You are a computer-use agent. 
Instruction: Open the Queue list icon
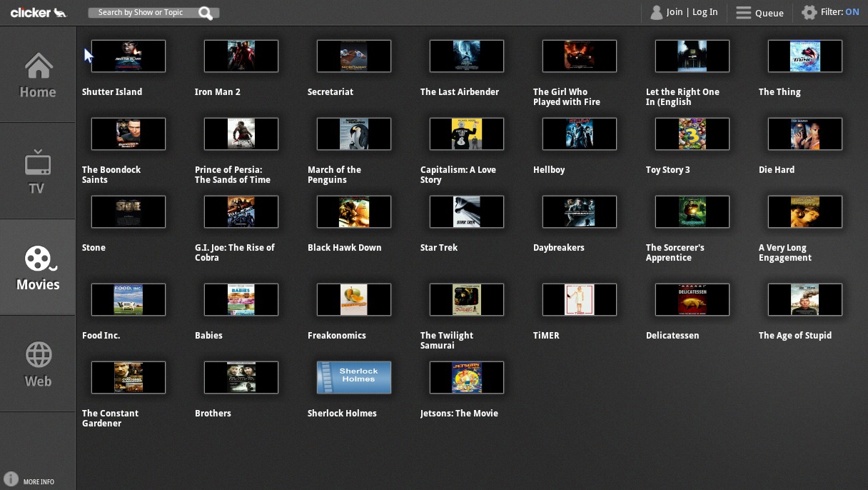point(744,13)
